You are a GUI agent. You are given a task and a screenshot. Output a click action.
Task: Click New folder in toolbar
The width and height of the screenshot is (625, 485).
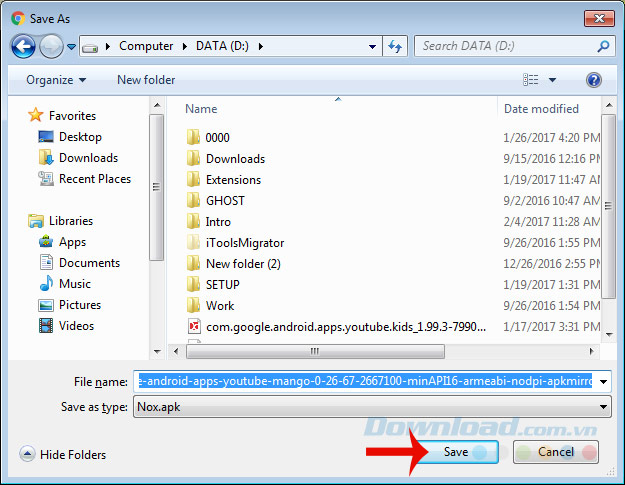click(146, 80)
